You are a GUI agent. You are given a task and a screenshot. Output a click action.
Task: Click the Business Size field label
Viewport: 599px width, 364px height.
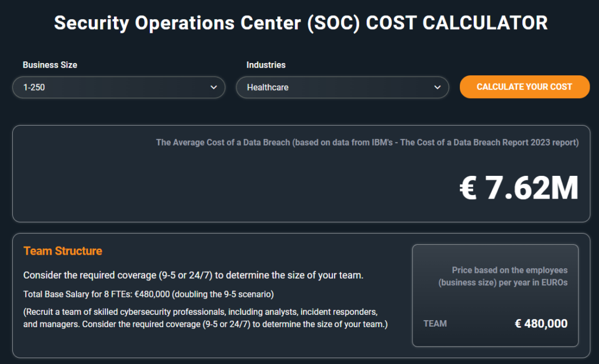(x=50, y=65)
